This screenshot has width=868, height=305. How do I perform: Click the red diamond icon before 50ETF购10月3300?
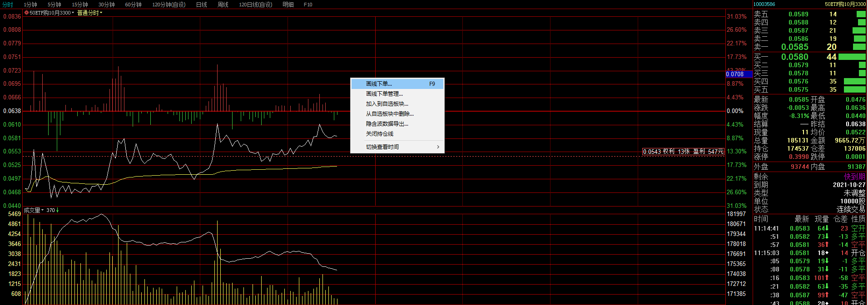tap(27, 13)
